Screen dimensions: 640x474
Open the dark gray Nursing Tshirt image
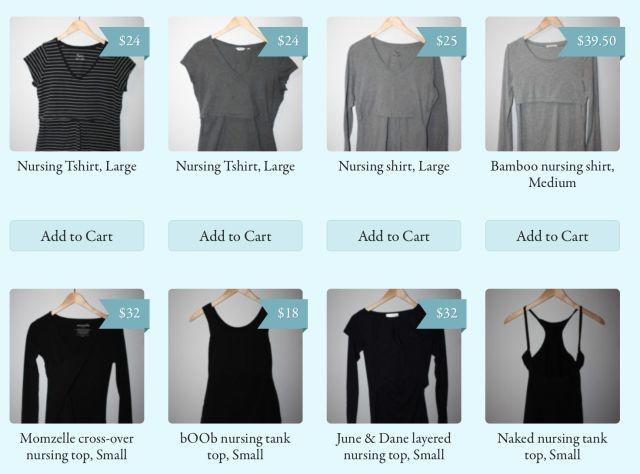(236, 84)
